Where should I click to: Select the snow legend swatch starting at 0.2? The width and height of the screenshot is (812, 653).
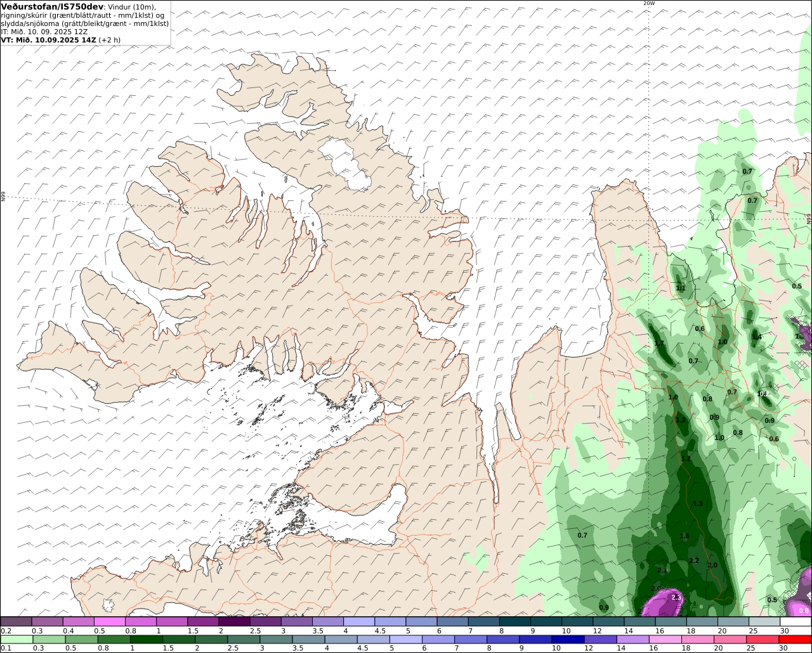coord(16,622)
